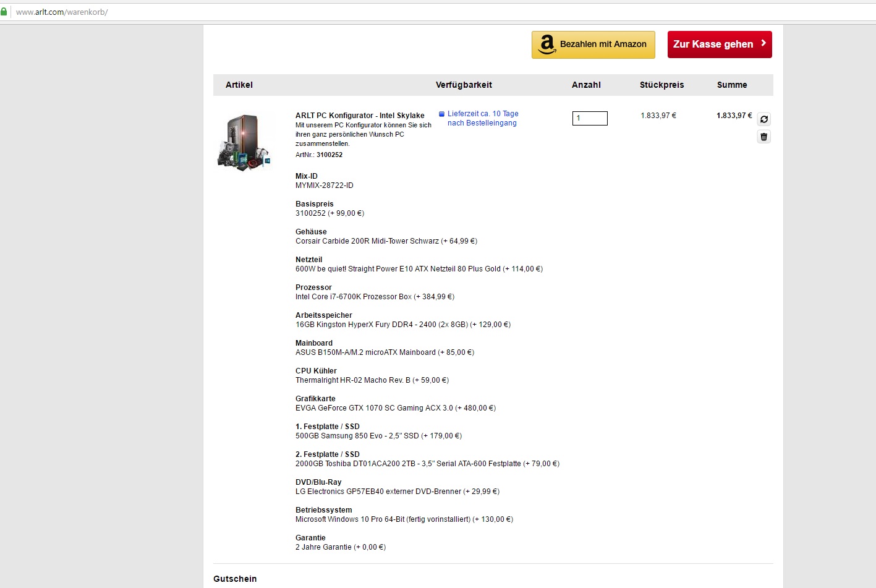The image size is (876, 588).
Task: Click the green padlock security icon
Action: tap(4, 12)
